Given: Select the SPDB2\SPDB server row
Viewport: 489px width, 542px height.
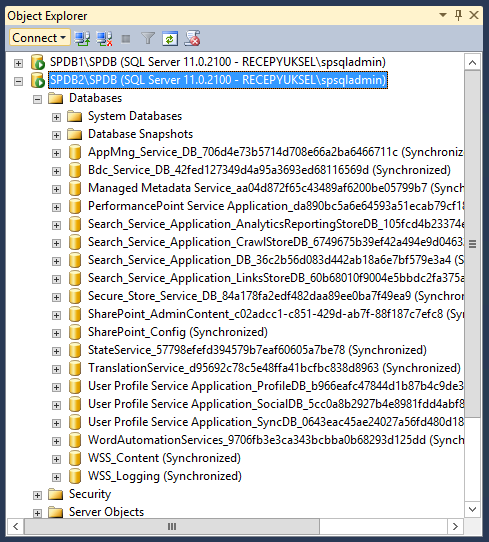Looking at the screenshot, I should click(218, 80).
